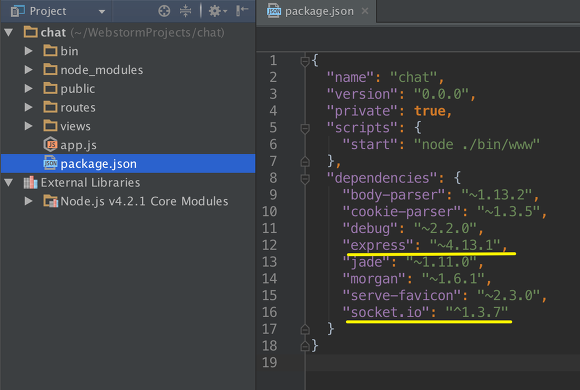Click the Node.js Core Modules library icon

point(51,201)
